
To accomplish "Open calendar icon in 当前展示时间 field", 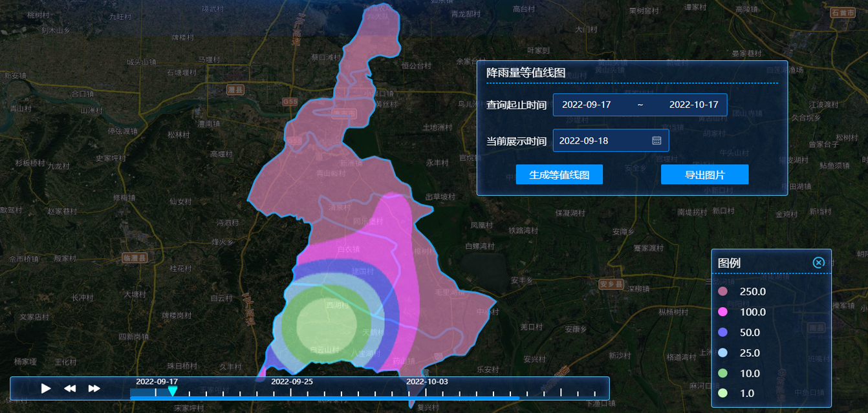I will [656, 140].
